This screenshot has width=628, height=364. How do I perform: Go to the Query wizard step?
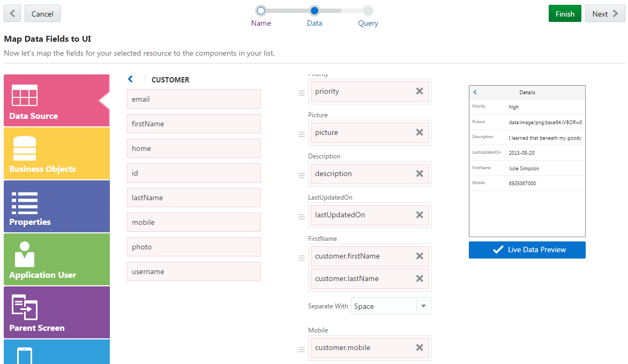[x=368, y=11]
